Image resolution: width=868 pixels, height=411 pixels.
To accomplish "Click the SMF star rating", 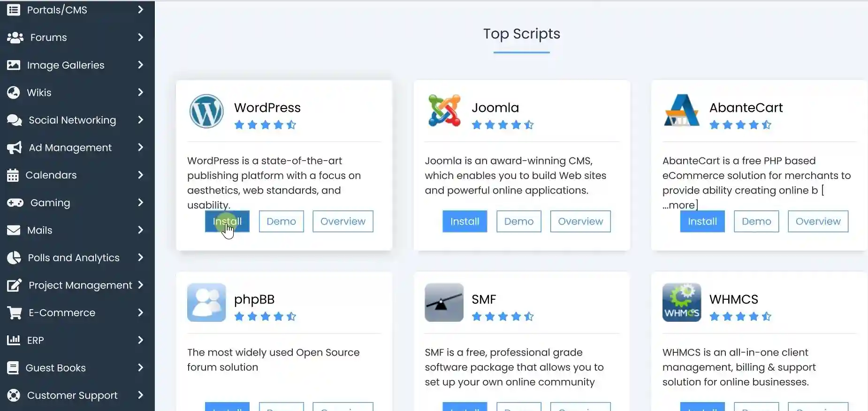I will (503, 317).
